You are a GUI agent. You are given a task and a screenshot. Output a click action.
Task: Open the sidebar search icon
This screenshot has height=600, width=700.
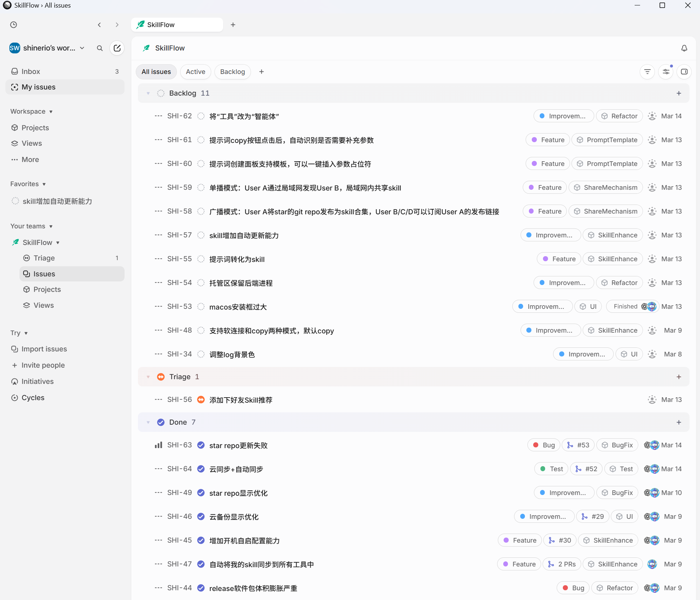click(x=100, y=48)
